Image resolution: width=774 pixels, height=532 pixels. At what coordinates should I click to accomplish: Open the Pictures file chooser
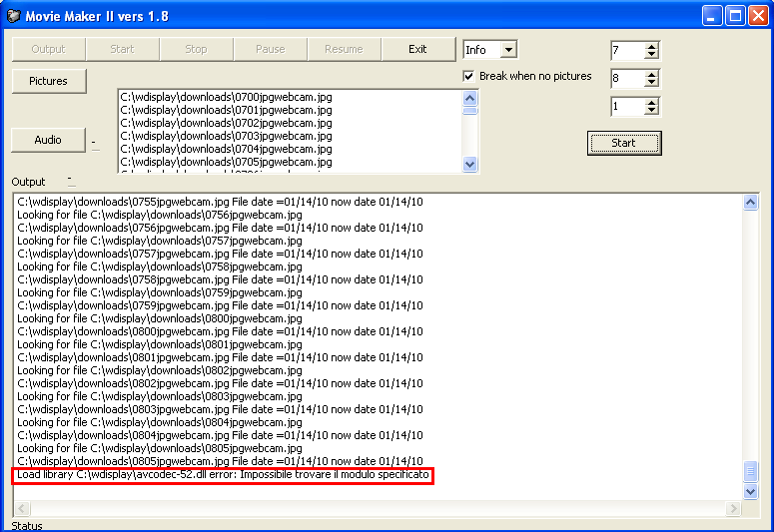point(48,81)
